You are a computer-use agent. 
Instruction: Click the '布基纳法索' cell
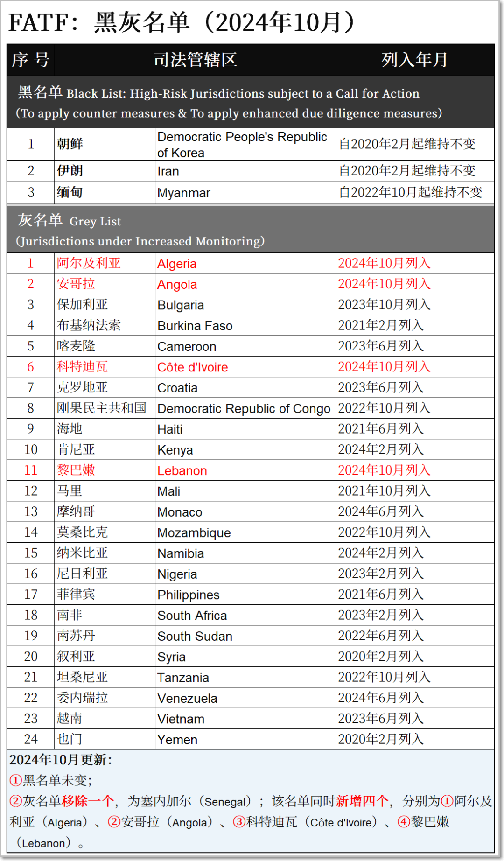[105, 325]
